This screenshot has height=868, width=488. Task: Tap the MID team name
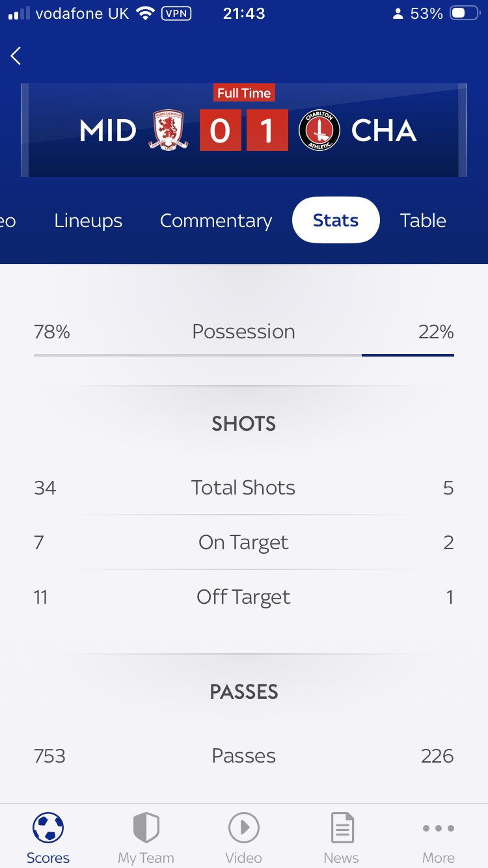coord(108,131)
